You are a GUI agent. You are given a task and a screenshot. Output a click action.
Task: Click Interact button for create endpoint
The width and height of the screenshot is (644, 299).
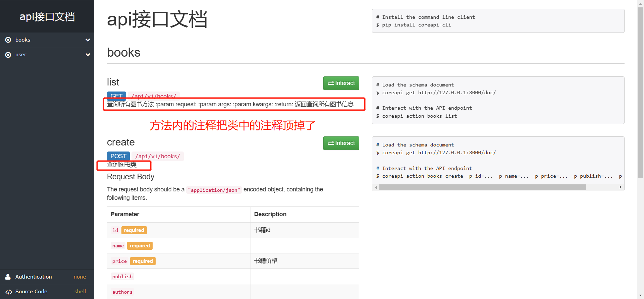click(x=341, y=143)
